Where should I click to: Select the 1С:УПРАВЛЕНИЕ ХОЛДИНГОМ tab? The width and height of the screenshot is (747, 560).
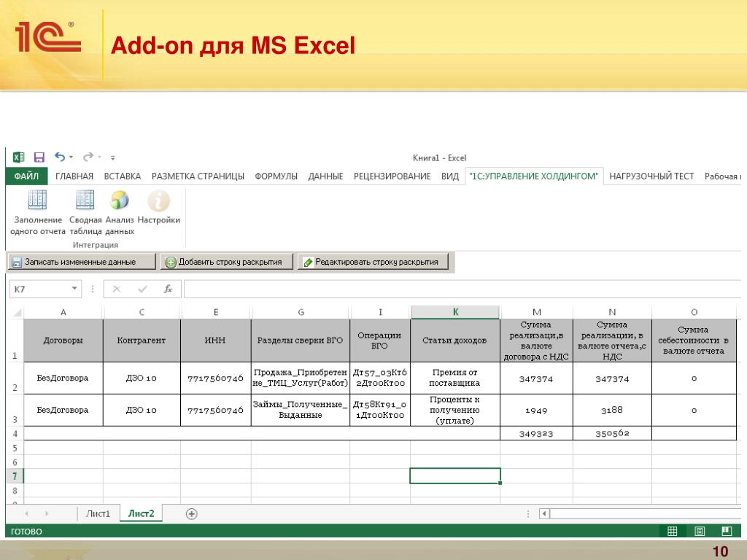point(533,176)
